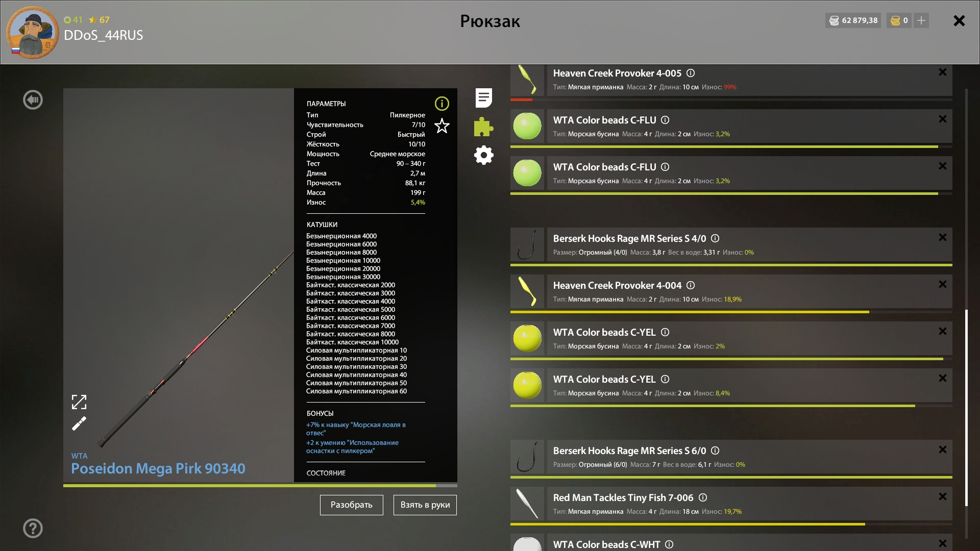Viewport: 980px width, 551px height.
Task: Expand rod image to fullscreen view
Action: pos(79,402)
